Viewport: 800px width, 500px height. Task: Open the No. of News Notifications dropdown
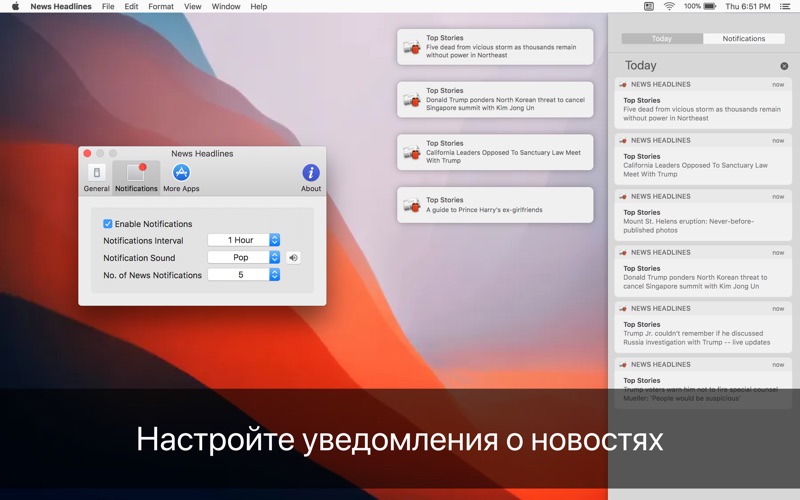click(x=244, y=274)
